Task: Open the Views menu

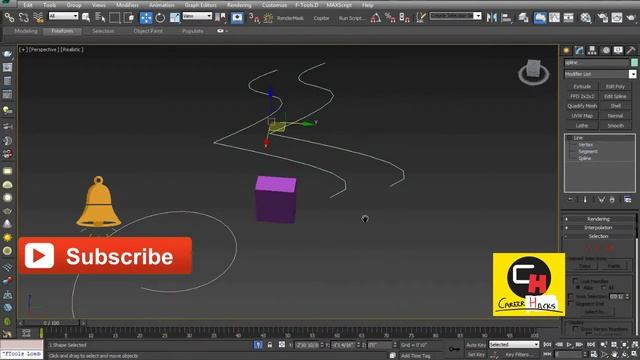Action: (98, 5)
